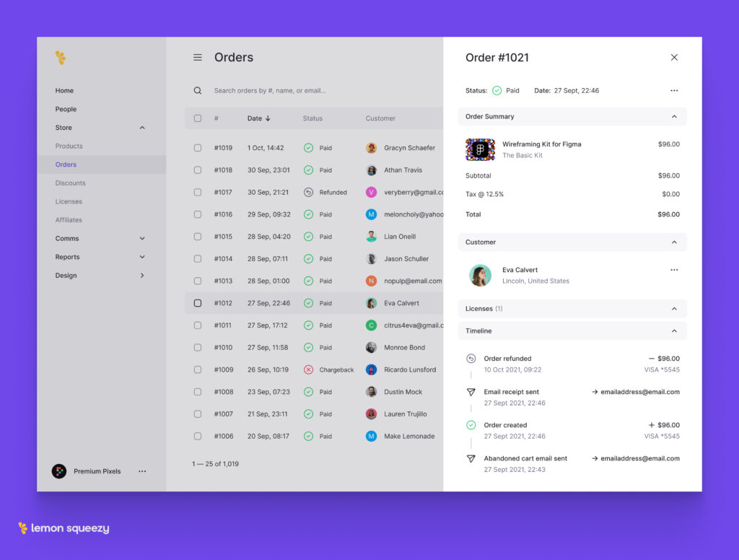Open Premium Pixels account options menu
This screenshot has height=560, width=739.
pos(142,471)
